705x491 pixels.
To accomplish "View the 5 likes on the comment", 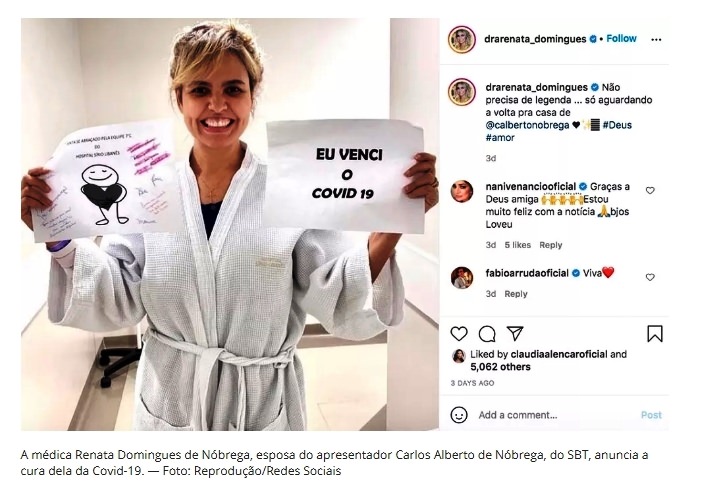I will click(518, 245).
